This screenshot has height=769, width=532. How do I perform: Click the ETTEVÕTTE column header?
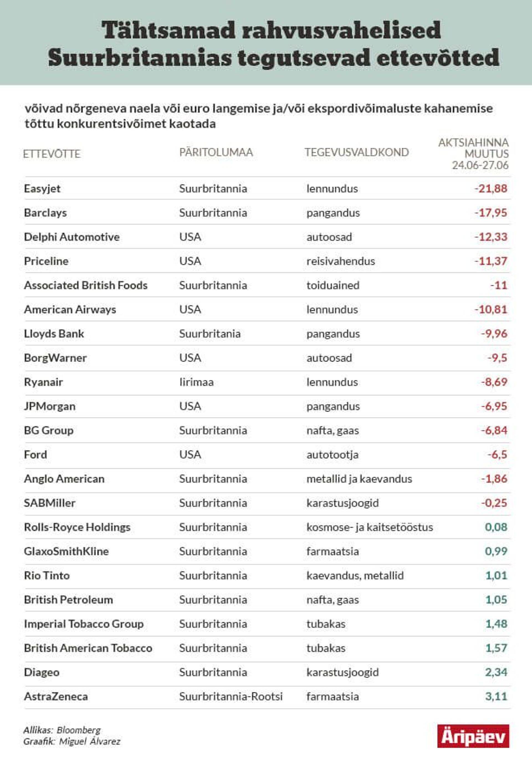point(52,154)
